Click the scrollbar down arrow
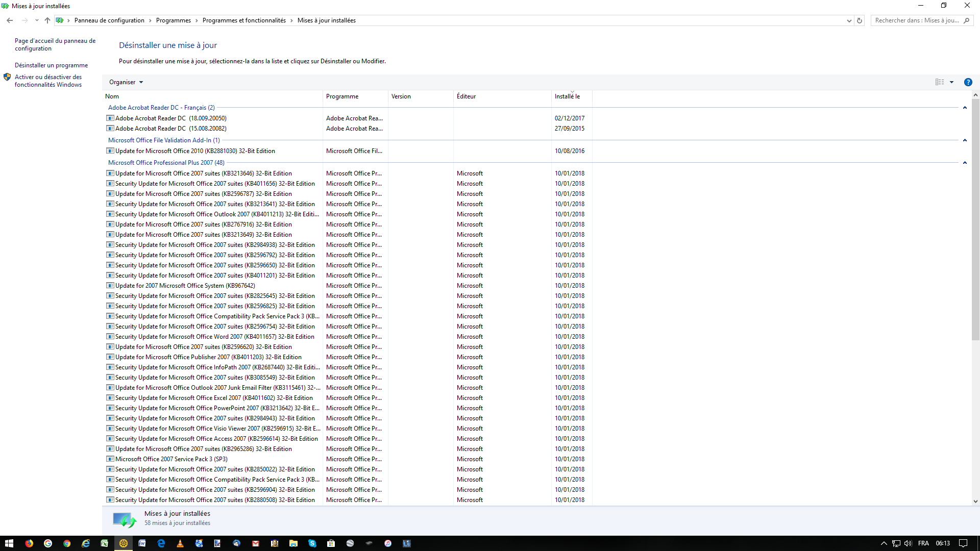 [x=975, y=502]
